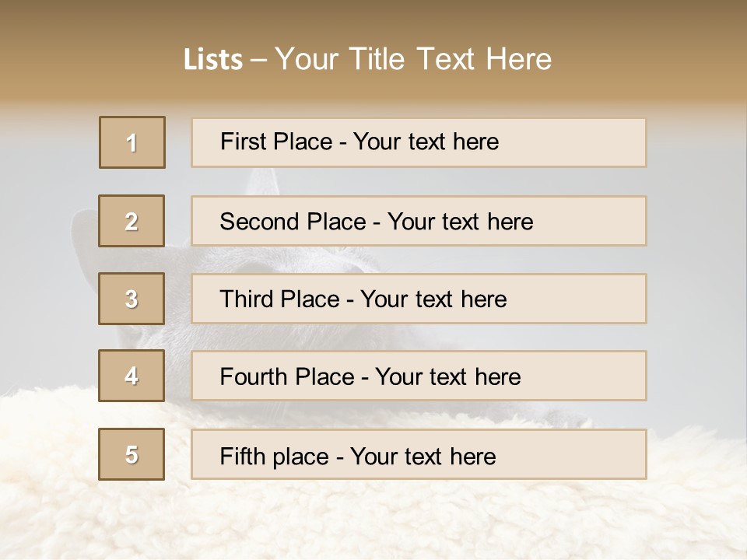Click the number 3 box
The height and width of the screenshot is (560, 747).
[132, 299]
